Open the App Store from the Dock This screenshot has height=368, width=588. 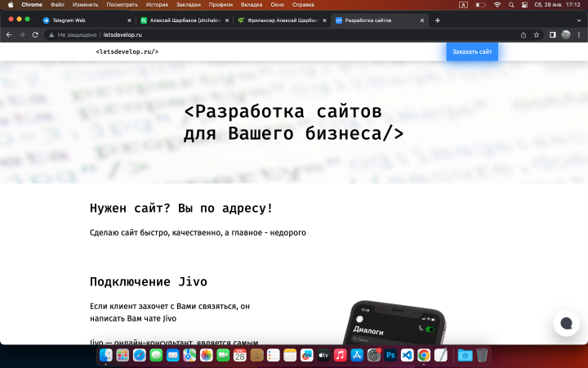[x=357, y=355]
